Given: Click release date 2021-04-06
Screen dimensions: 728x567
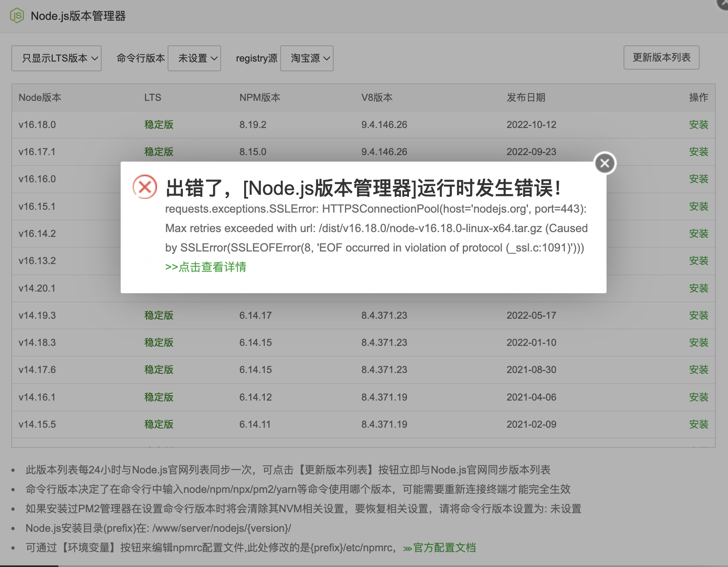Looking at the screenshot, I should click(531, 397).
